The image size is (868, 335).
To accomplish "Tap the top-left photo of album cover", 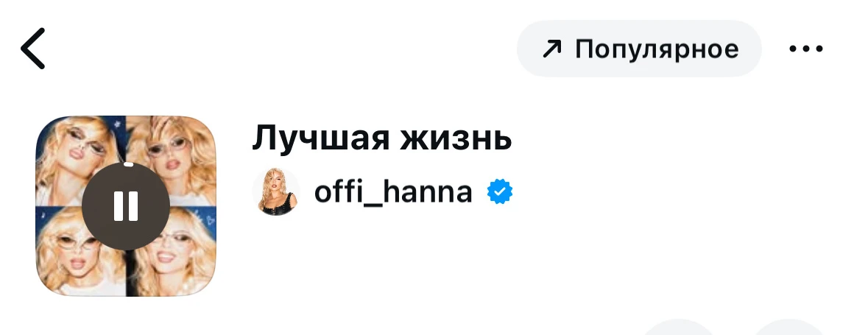I will click(70, 147).
